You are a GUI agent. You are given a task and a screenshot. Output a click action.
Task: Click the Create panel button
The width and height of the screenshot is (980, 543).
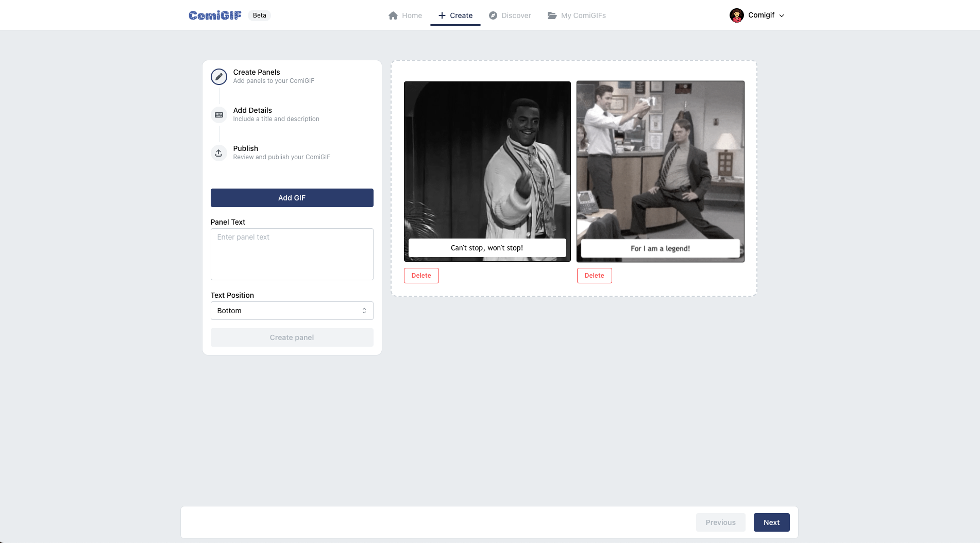click(292, 337)
